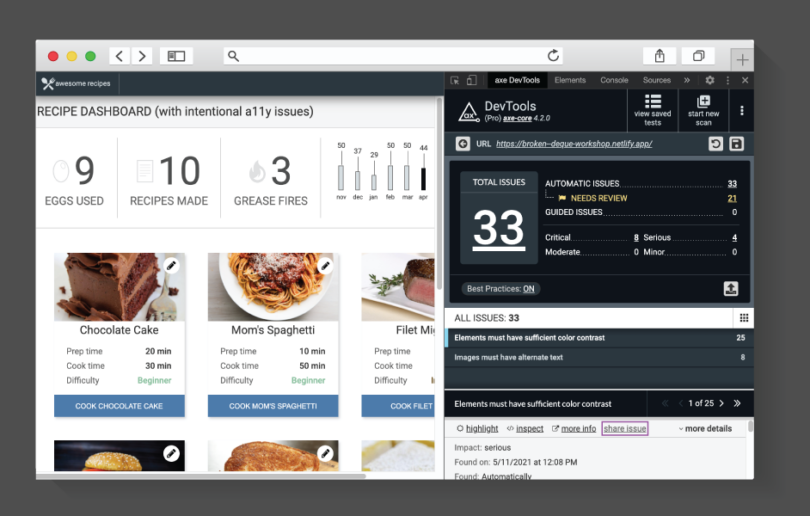Click the large total issues 33
This screenshot has width=810, height=516.
[x=499, y=228]
